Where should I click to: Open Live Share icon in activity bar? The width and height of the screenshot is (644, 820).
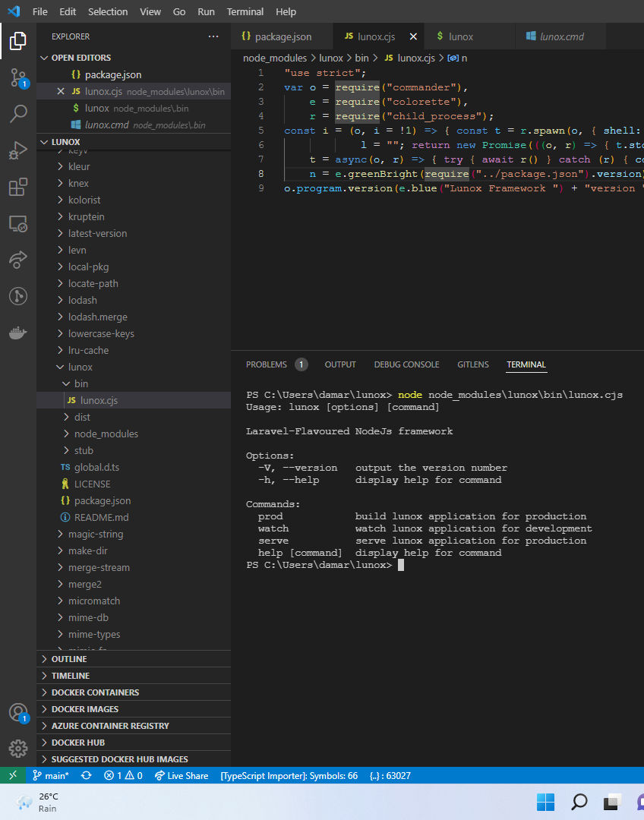tap(17, 260)
